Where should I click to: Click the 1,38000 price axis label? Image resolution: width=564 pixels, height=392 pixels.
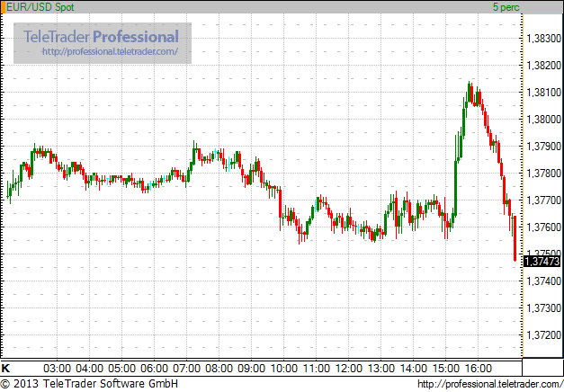(x=543, y=119)
